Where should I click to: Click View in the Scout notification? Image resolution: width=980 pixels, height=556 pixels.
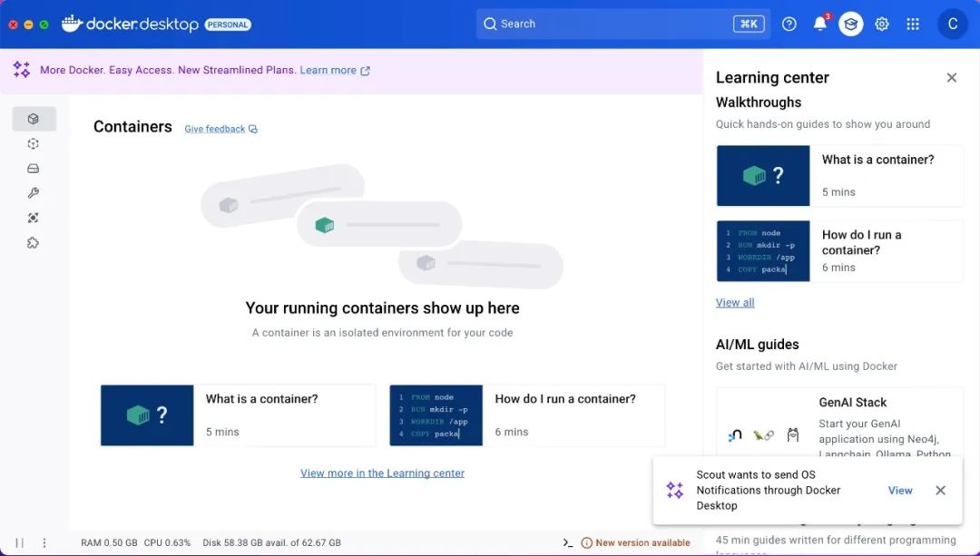pyautogui.click(x=900, y=491)
